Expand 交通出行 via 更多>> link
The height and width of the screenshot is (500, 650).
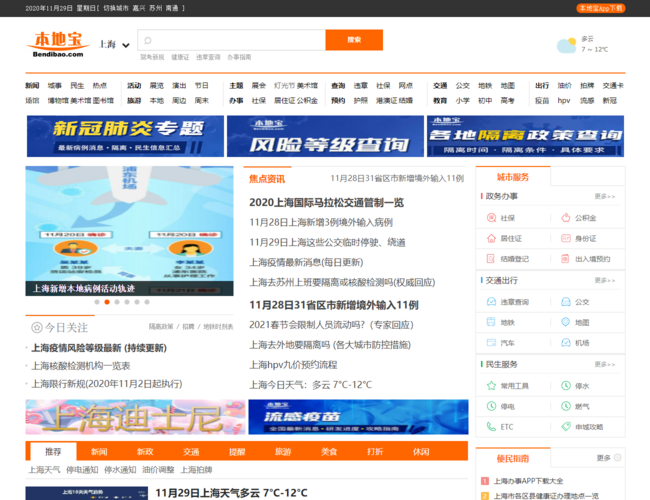[605, 281]
